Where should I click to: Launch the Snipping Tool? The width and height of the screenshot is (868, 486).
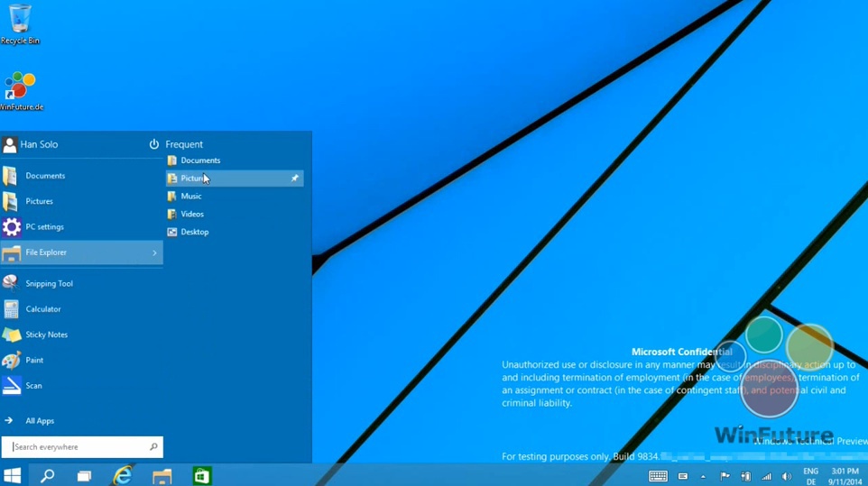coord(81,284)
